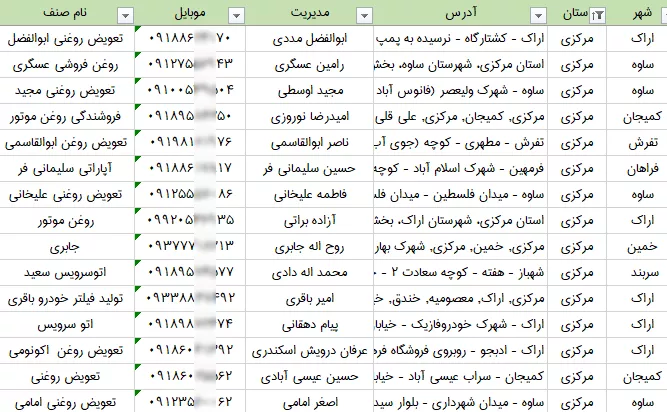Select the موبایل header cell text

point(190,13)
